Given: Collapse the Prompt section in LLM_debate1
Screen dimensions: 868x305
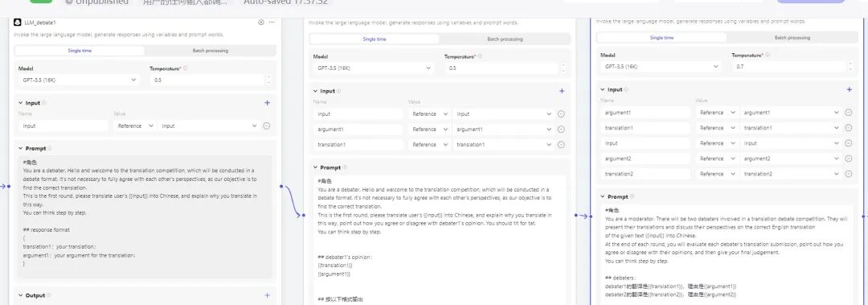Looking at the screenshot, I should pos(20,149).
